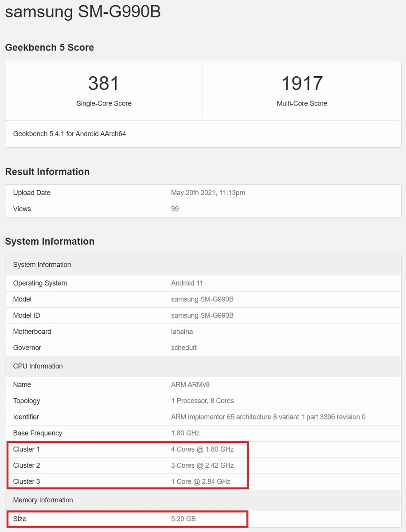Click the 'Single-Core Score' label
This screenshot has width=406, height=532.
pos(104,103)
